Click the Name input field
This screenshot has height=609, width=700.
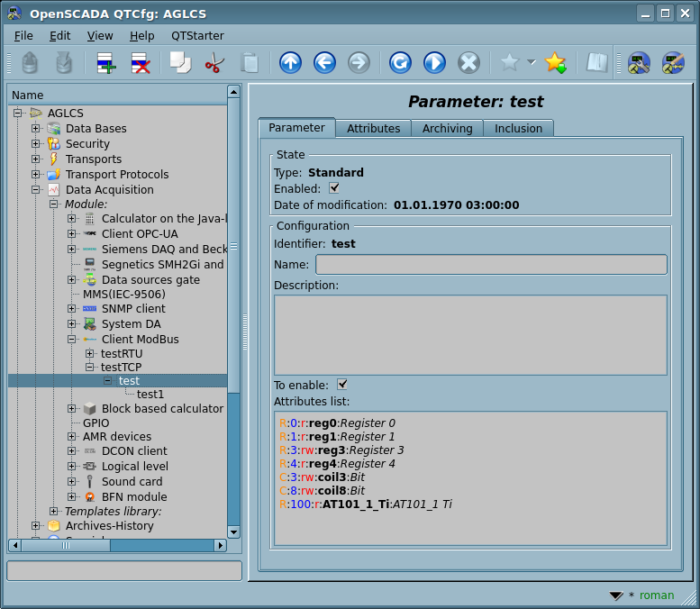[491, 264]
